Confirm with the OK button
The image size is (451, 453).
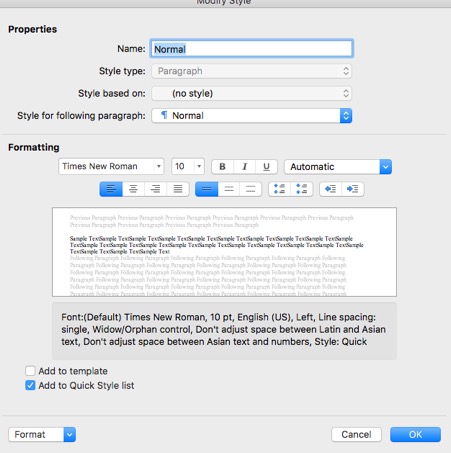(x=415, y=434)
